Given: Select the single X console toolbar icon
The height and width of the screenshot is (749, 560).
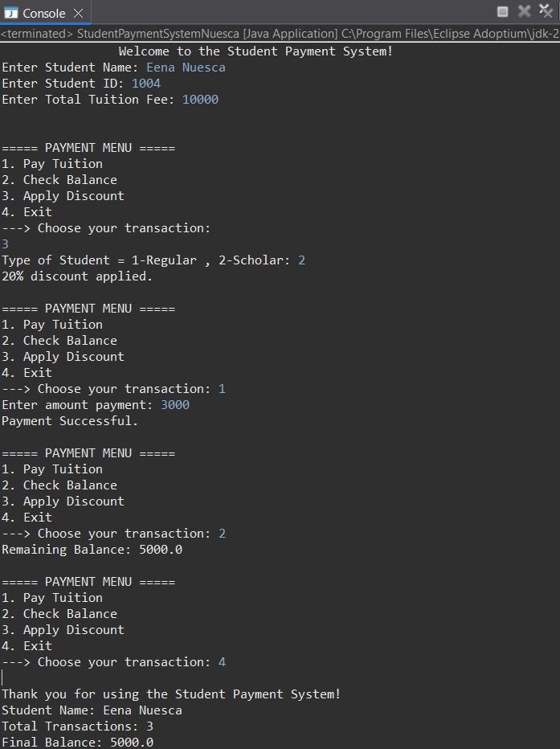Looking at the screenshot, I should pyautogui.click(x=523, y=10).
